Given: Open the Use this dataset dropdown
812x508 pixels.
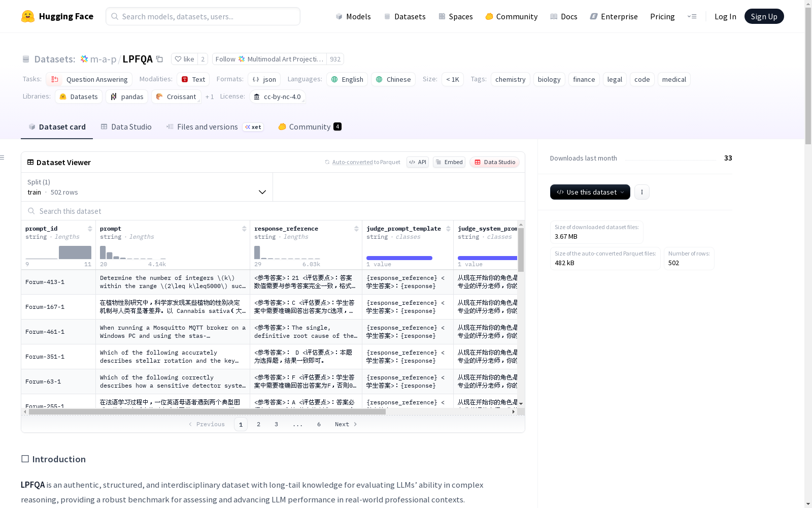Looking at the screenshot, I should coord(590,192).
